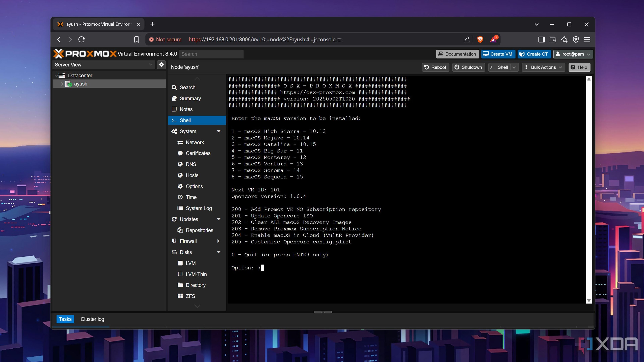Image resolution: width=644 pixels, height=362 pixels.
Task: Open Server View dropdown
Action: coord(104,65)
